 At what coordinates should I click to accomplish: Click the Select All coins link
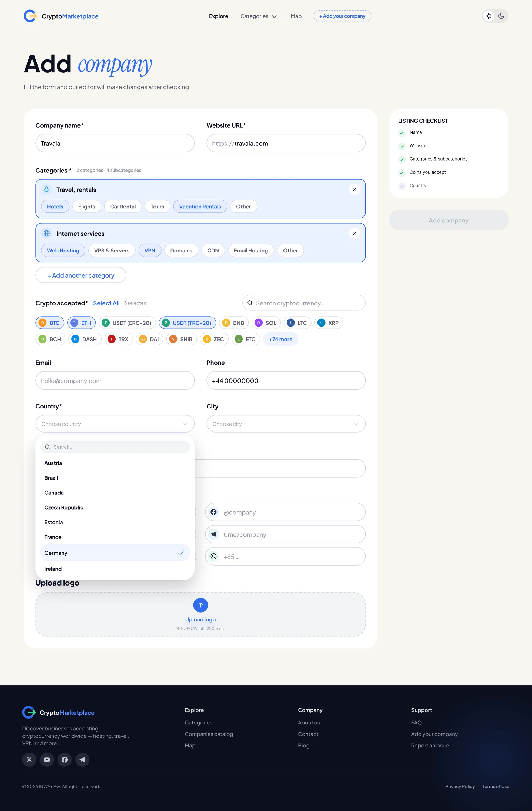pos(106,303)
